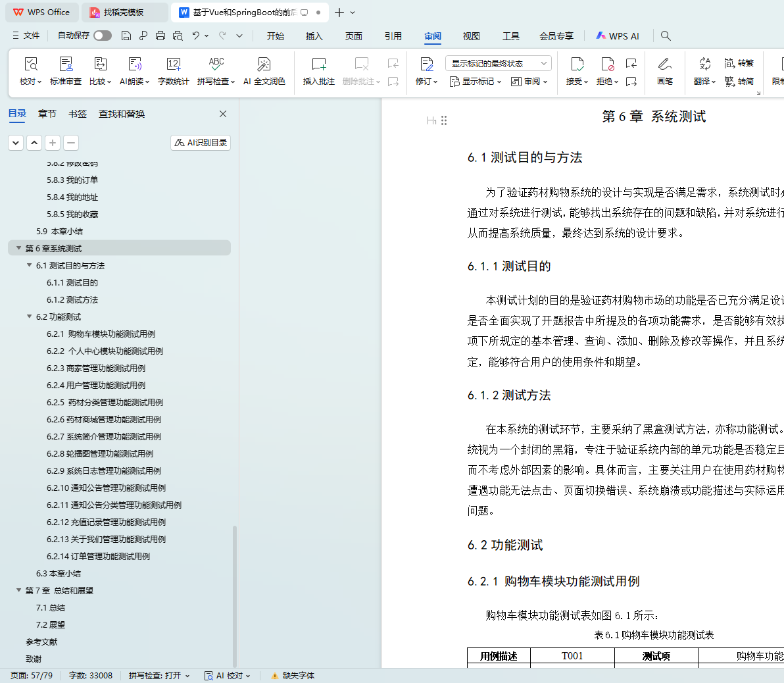Collapse the 6.2 功能测试 node
Image resolution: width=784 pixels, height=683 pixels.
pyautogui.click(x=29, y=316)
